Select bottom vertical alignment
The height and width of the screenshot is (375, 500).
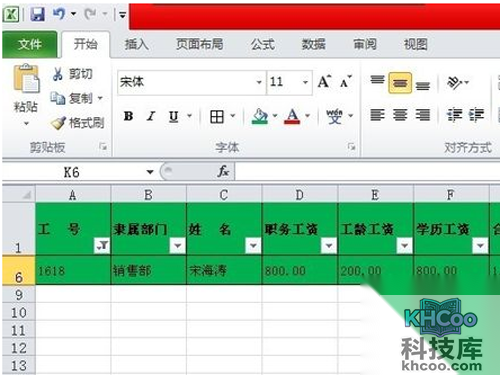coord(422,85)
